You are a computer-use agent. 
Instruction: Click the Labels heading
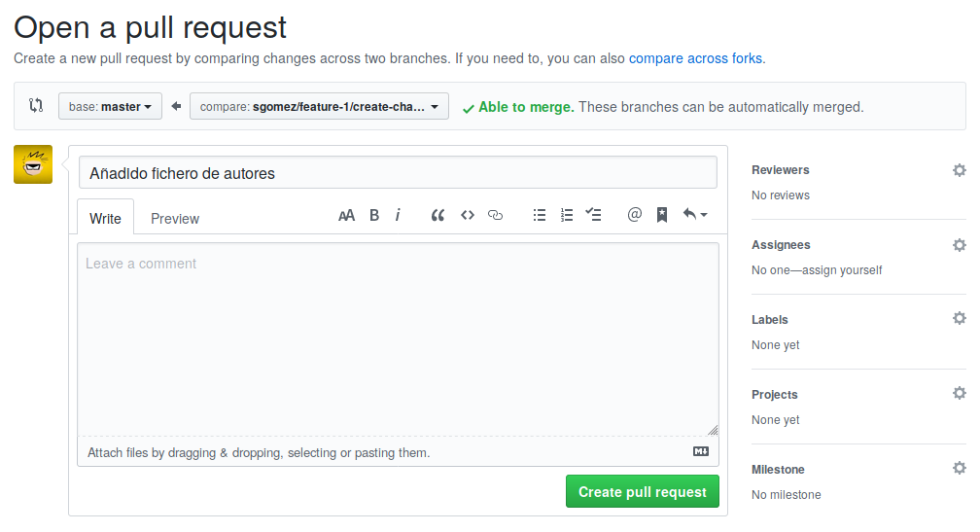point(769,320)
